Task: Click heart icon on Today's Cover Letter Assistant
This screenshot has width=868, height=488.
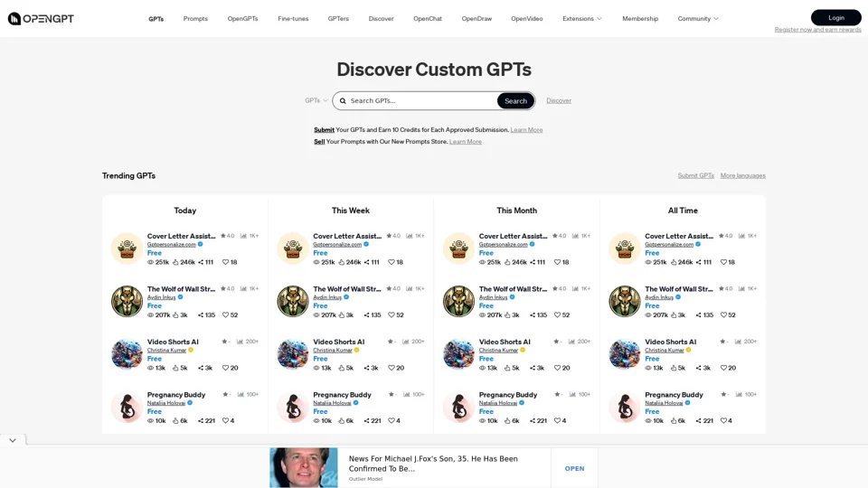Action: click(x=225, y=262)
